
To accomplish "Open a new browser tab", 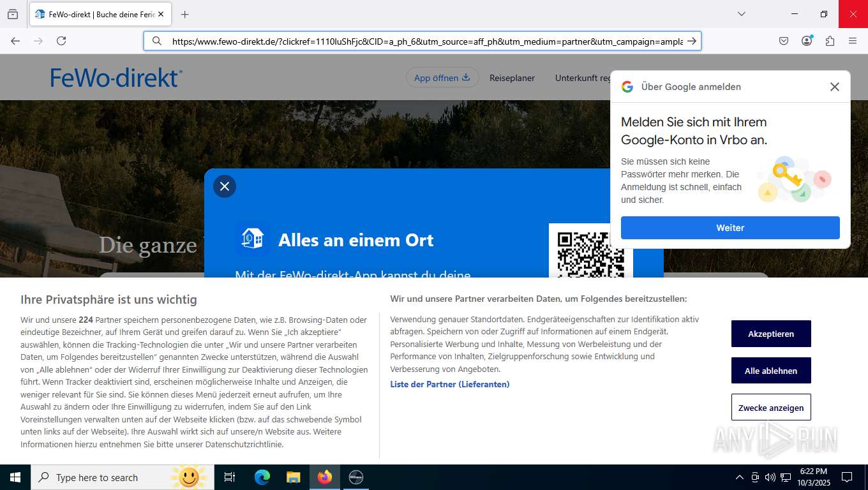I will tap(185, 14).
